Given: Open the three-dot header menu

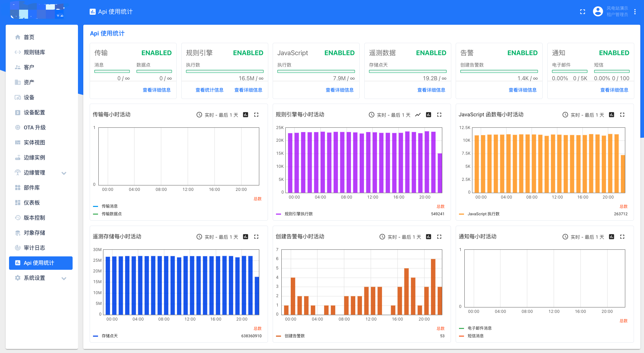Looking at the screenshot, I should (x=635, y=12).
